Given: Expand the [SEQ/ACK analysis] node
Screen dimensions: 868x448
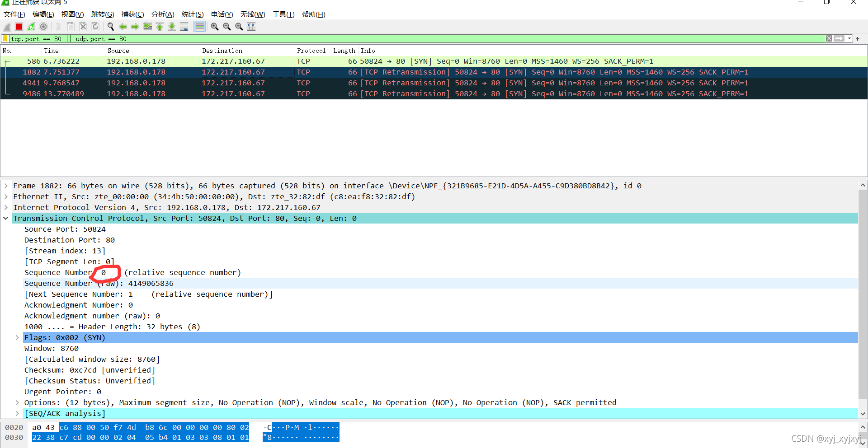Looking at the screenshot, I should click(17, 414).
